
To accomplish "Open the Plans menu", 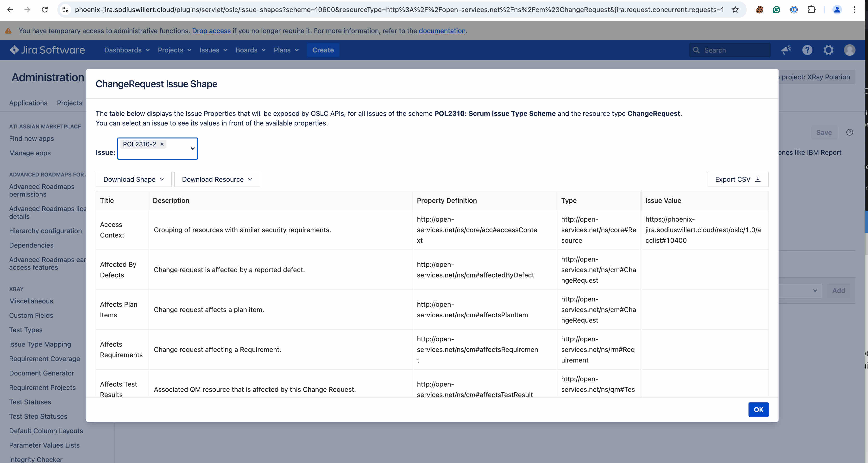I will pos(286,50).
